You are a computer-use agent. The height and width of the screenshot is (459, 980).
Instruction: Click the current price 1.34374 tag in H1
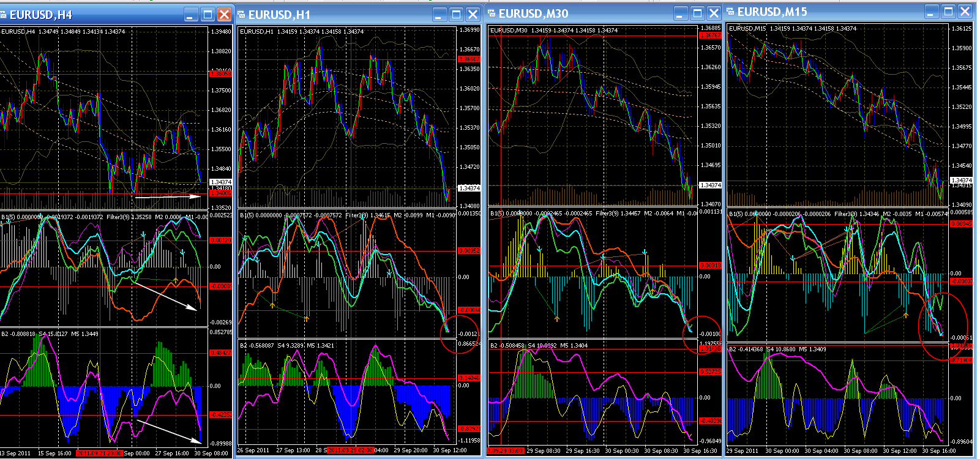(469, 188)
